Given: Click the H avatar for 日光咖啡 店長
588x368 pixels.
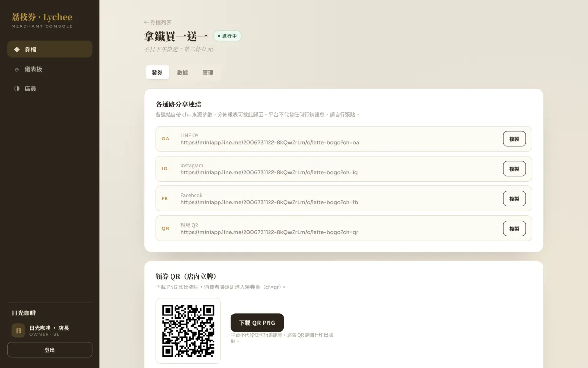Looking at the screenshot, I should point(18,331).
